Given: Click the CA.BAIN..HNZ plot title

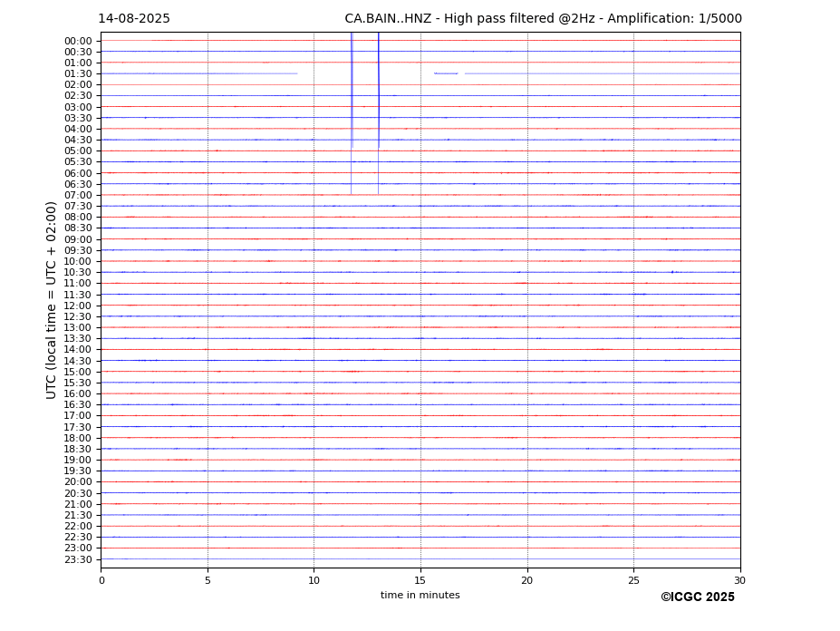Looking at the screenshot, I should (543, 19).
